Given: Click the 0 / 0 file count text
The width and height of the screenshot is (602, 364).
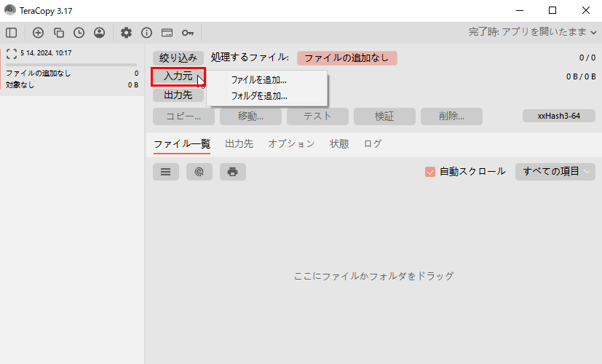Looking at the screenshot, I should [587, 58].
